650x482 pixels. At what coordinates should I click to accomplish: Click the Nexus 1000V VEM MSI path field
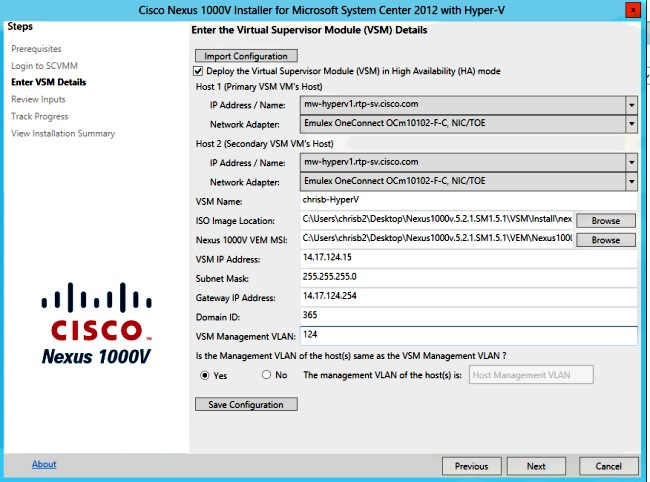coord(437,239)
